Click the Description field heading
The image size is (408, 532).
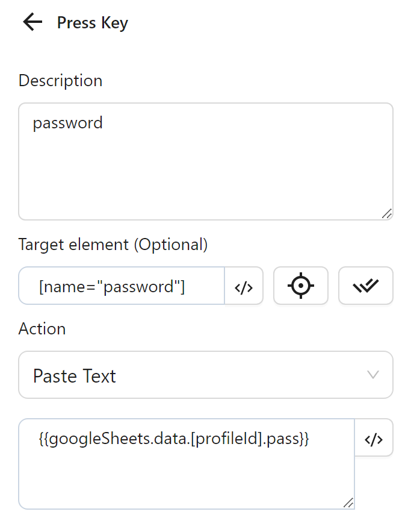(60, 80)
